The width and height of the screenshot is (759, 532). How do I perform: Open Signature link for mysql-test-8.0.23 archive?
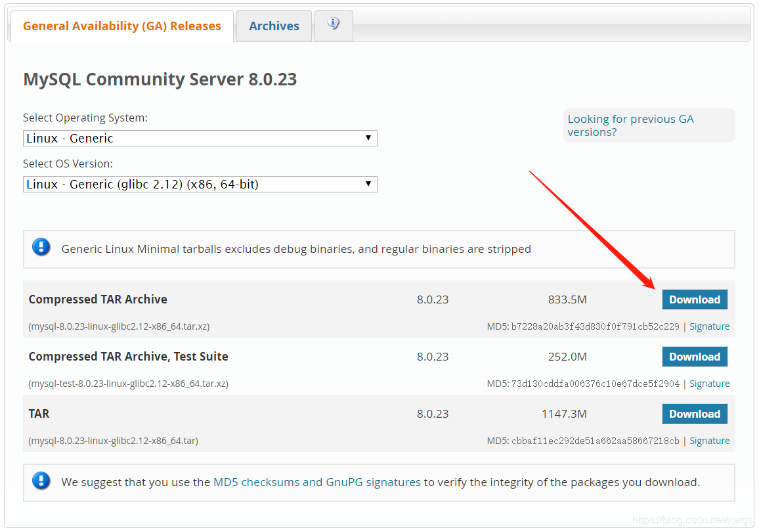click(709, 384)
